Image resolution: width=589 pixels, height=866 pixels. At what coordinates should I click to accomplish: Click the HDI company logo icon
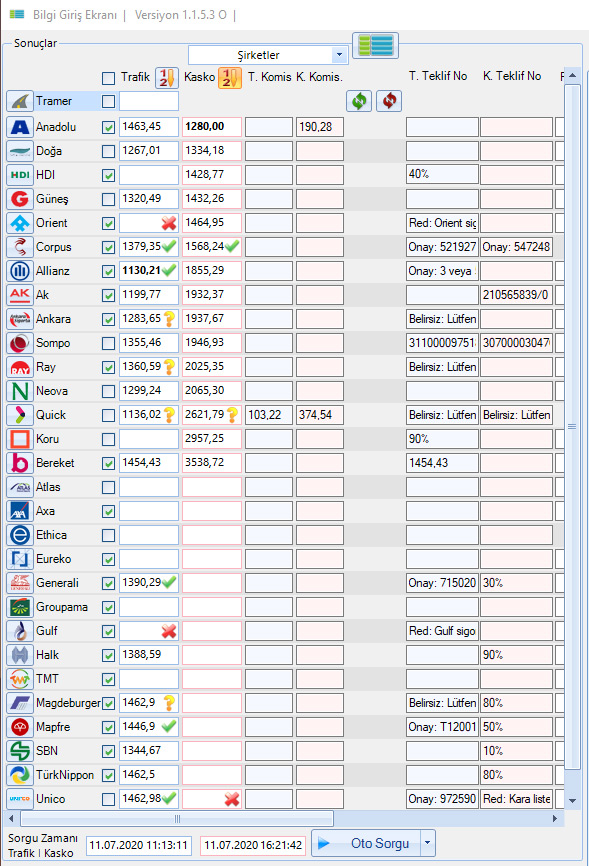[20, 175]
